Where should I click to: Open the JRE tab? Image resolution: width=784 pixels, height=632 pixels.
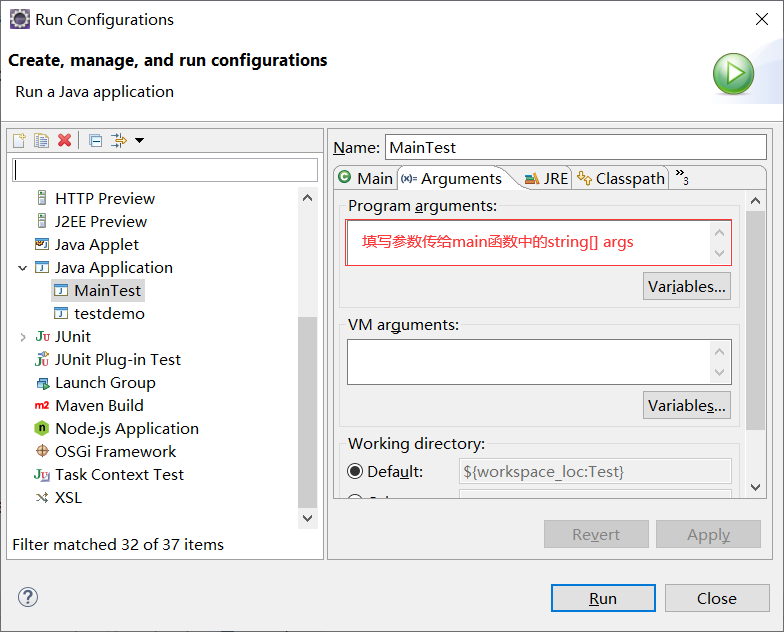coord(546,178)
